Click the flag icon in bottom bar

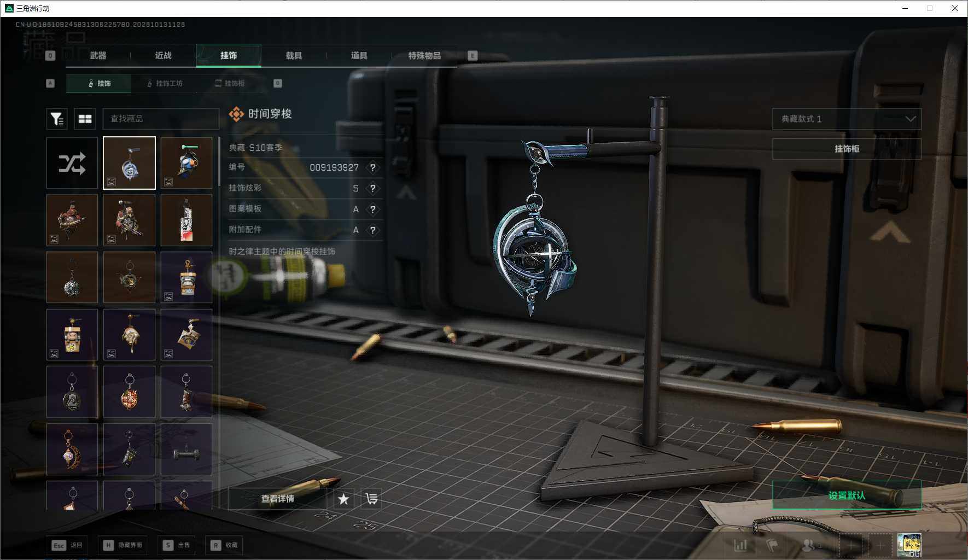click(772, 545)
